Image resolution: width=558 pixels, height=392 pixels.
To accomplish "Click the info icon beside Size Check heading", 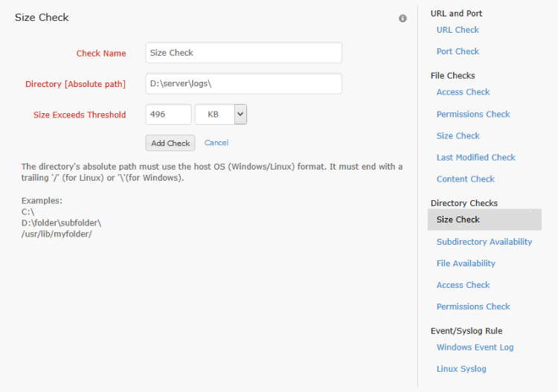I will point(403,18).
